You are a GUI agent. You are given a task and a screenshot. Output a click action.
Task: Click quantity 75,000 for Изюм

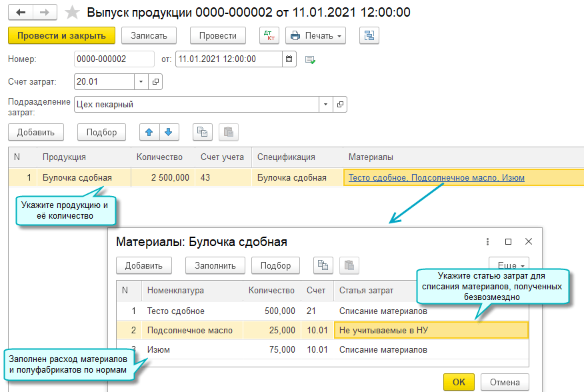[x=272, y=349]
